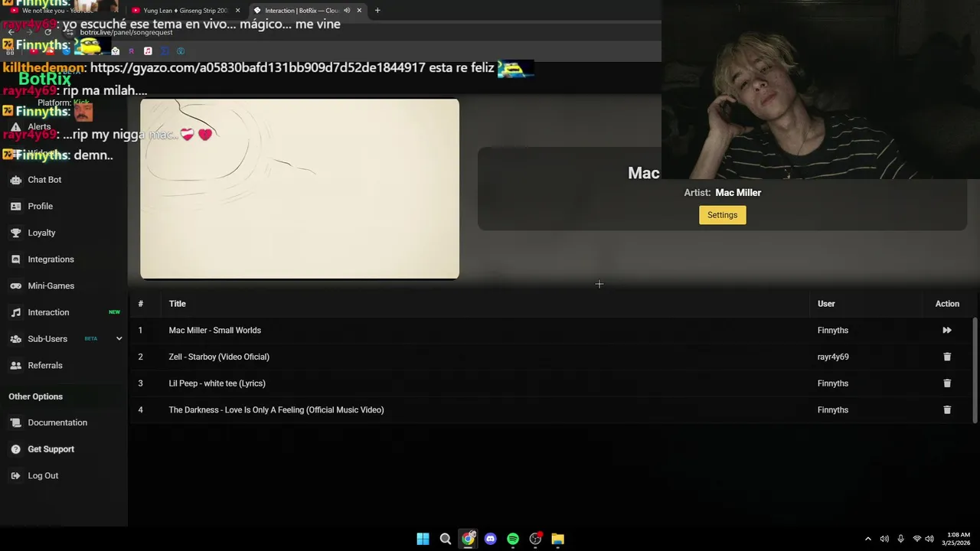
Task: Open the Profile sidebar page
Action: (x=40, y=207)
